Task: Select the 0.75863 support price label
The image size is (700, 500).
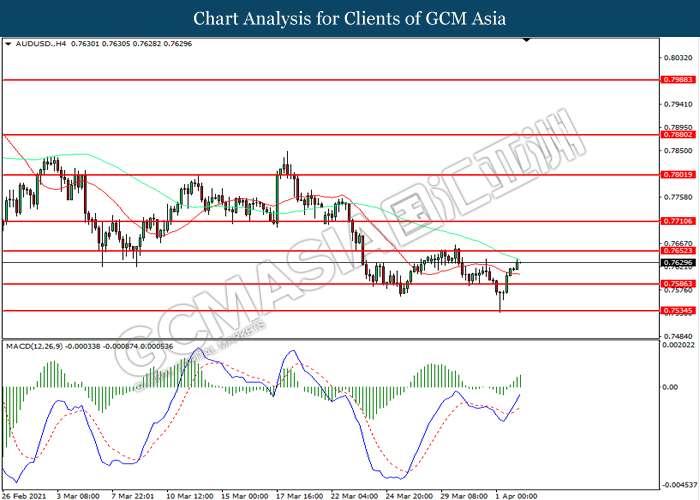Action: pyautogui.click(x=678, y=283)
